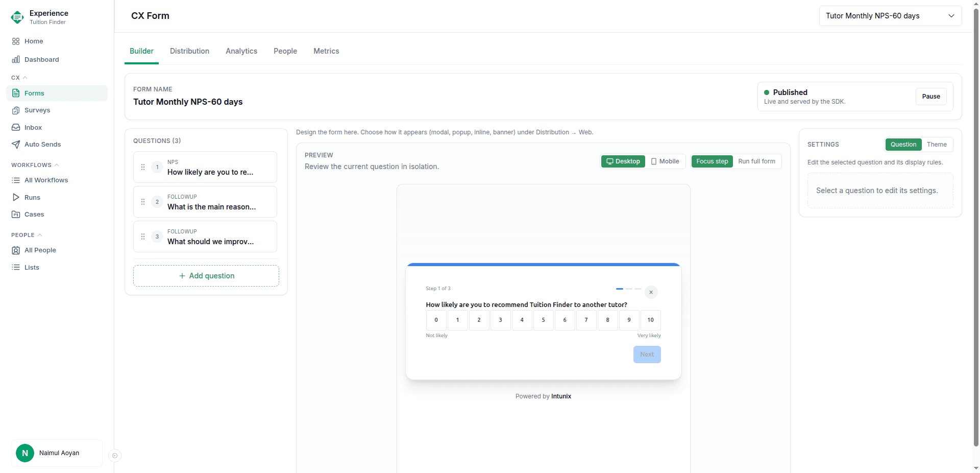Choose NPS score 10
980x473 pixels.
(651, 320)
